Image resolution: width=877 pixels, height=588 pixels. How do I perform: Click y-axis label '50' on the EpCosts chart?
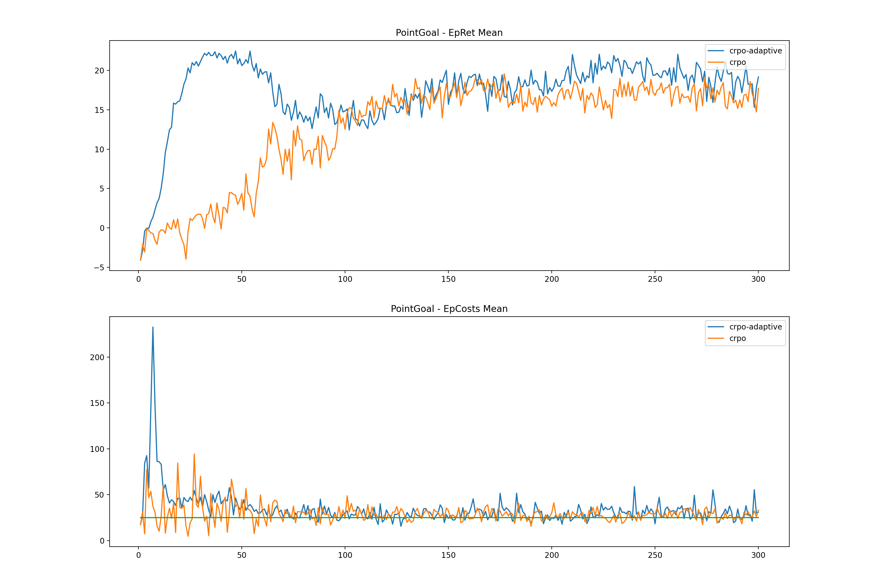[x=99, y=495]
